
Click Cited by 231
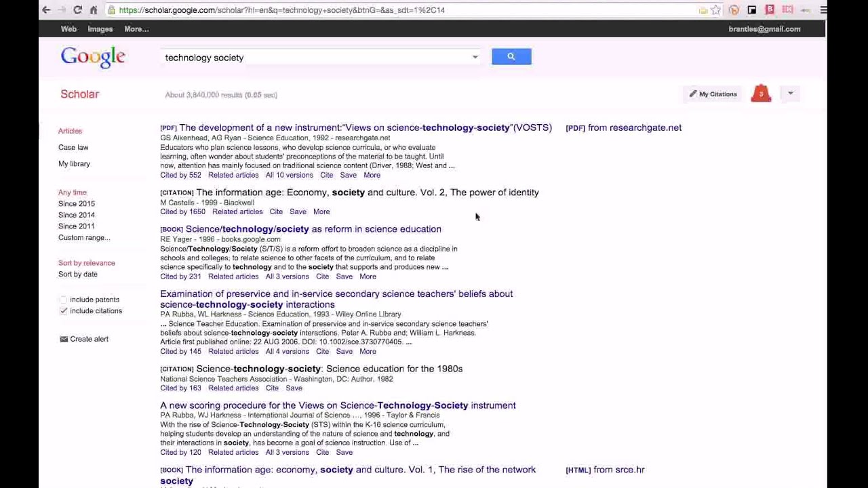(180, 277)
